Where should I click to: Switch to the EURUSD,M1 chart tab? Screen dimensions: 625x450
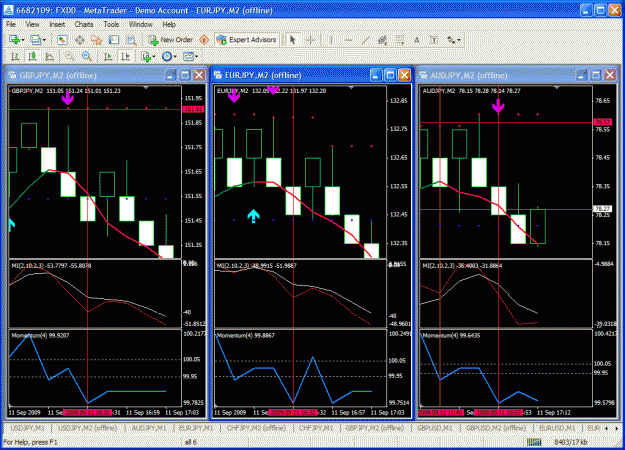pos(557,428)
